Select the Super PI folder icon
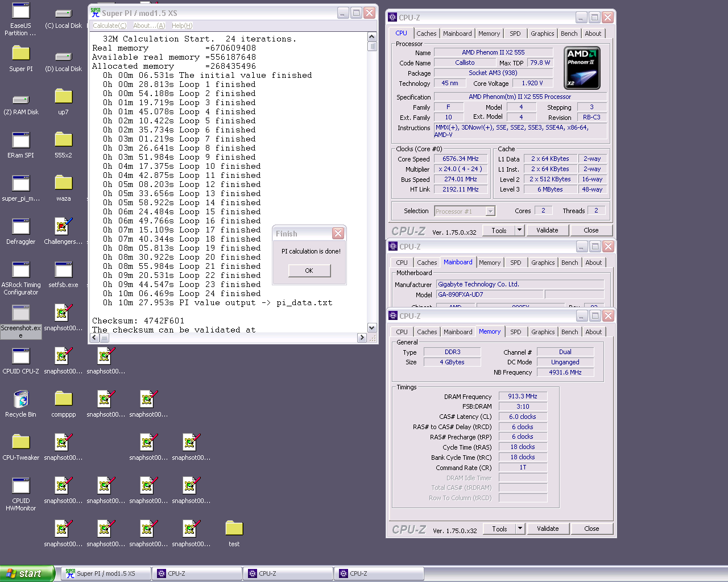 coord(21,59)
